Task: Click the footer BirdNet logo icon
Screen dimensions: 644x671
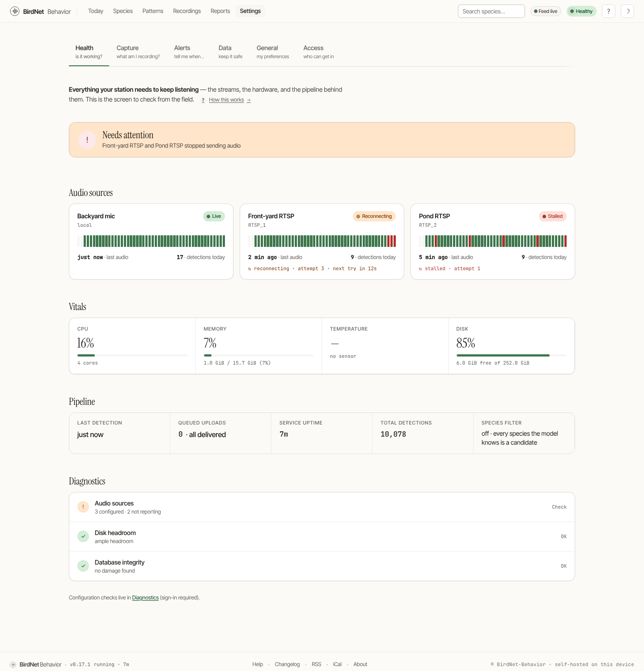Action: 13,664
